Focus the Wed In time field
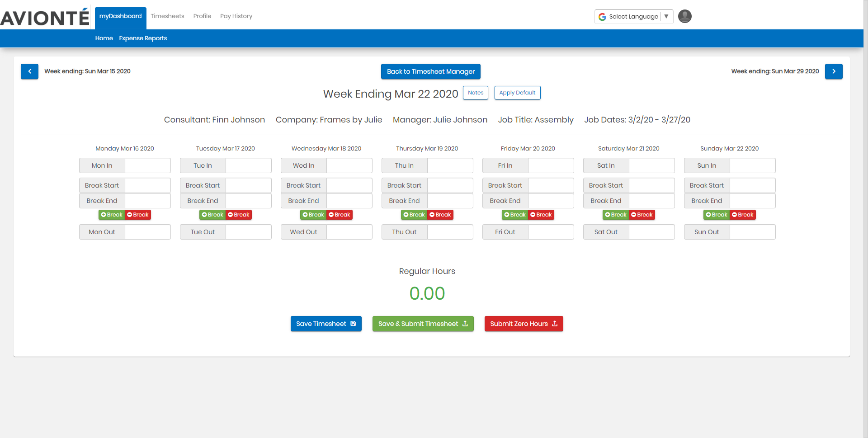Image resolution: width=868 pixels, height=438 pixels. (x=349, y=165)
